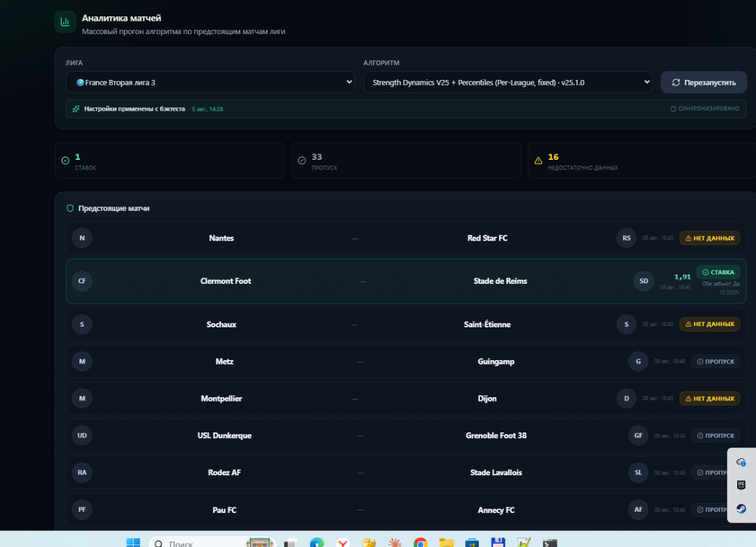This screenshot has height=547, width=756.
Task: Click the taskbar Поиск search box
Action: point(212,543)
